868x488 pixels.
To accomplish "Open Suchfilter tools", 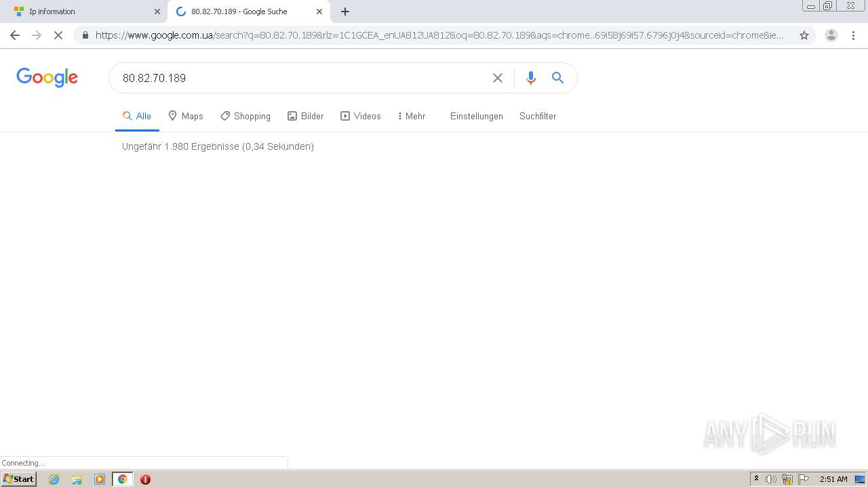I will coord(538,116).
